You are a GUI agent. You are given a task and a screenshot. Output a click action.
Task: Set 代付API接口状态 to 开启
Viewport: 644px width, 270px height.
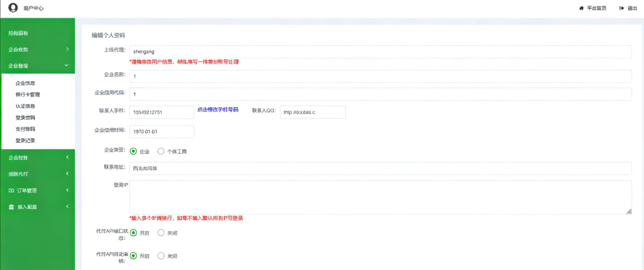point(133,233)
